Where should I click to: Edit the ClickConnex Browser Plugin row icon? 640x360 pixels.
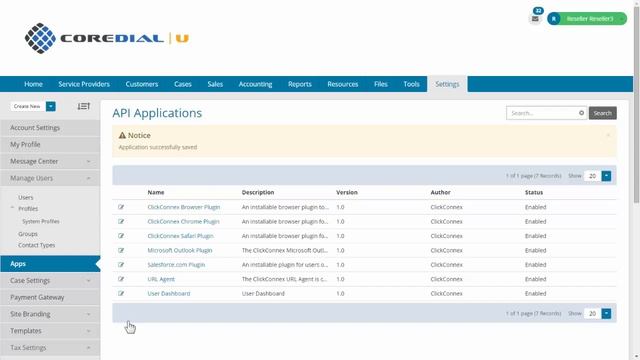click(121, 207)
